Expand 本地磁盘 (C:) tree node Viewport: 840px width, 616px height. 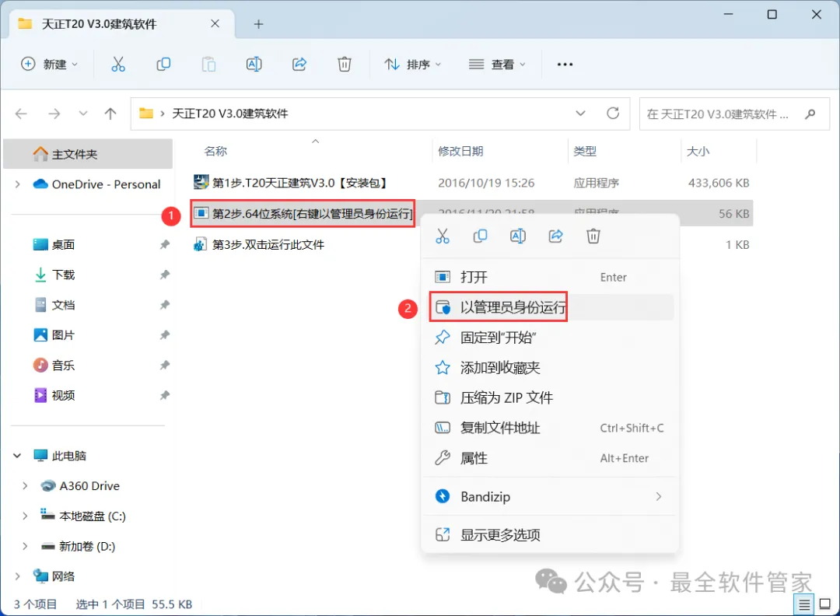click(x=25, y=516)
